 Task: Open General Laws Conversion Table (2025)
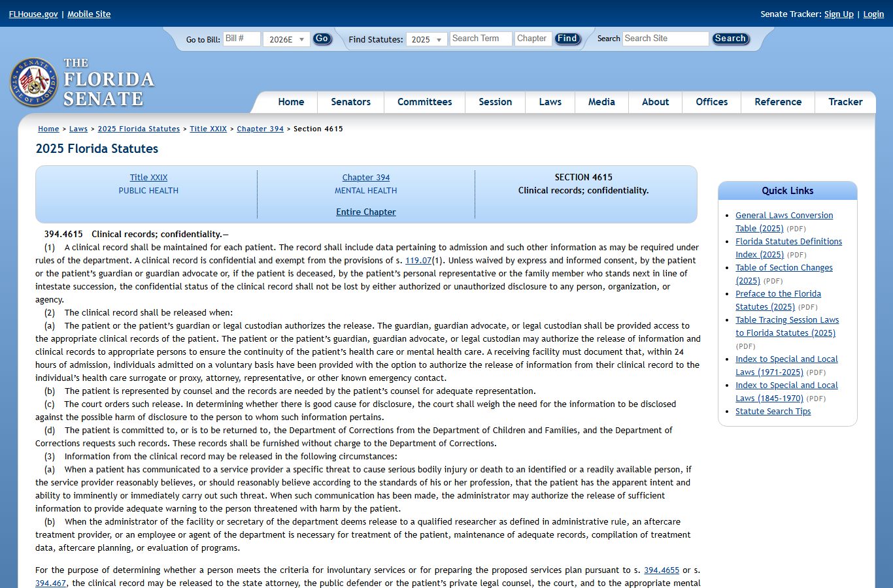[x=784, y=221]
